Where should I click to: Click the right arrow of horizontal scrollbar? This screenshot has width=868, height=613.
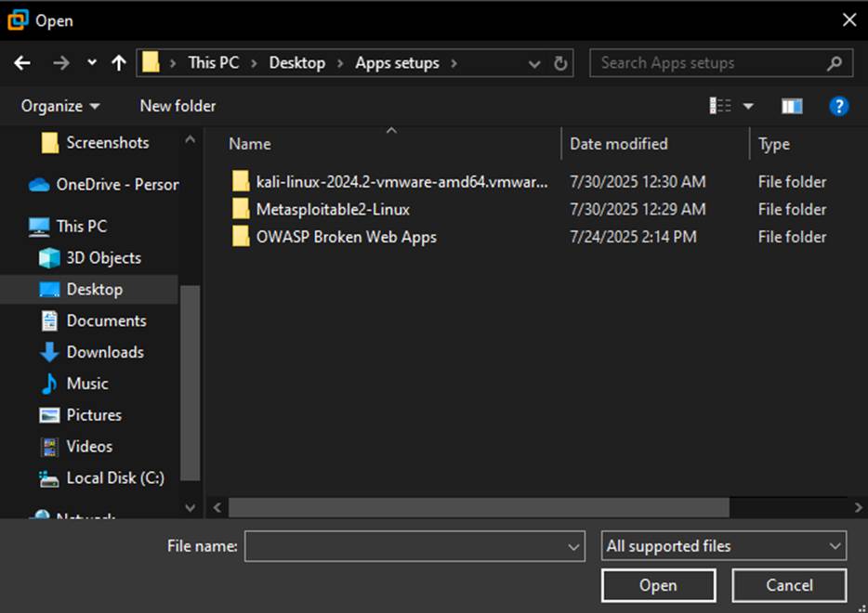click(858, 507)
